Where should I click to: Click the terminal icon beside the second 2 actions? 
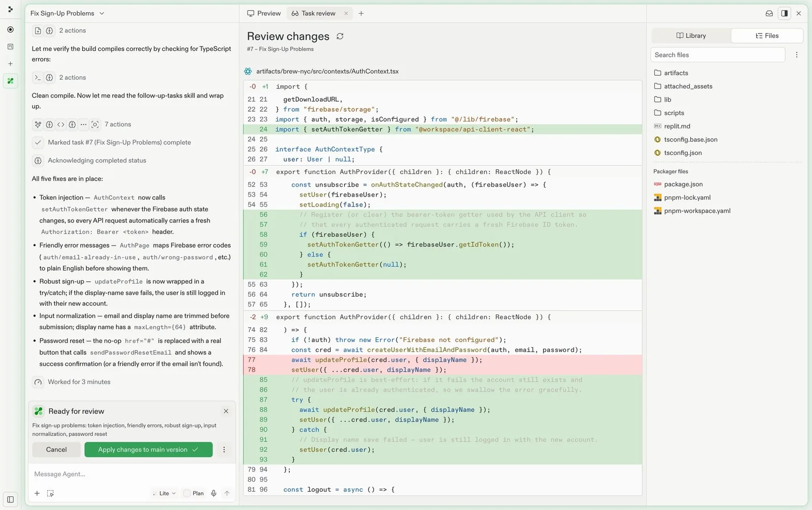[38, 78]
